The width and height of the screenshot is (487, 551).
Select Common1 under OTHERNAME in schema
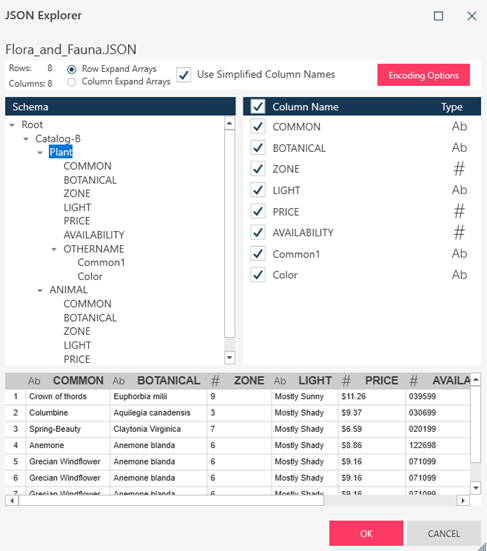101,262
